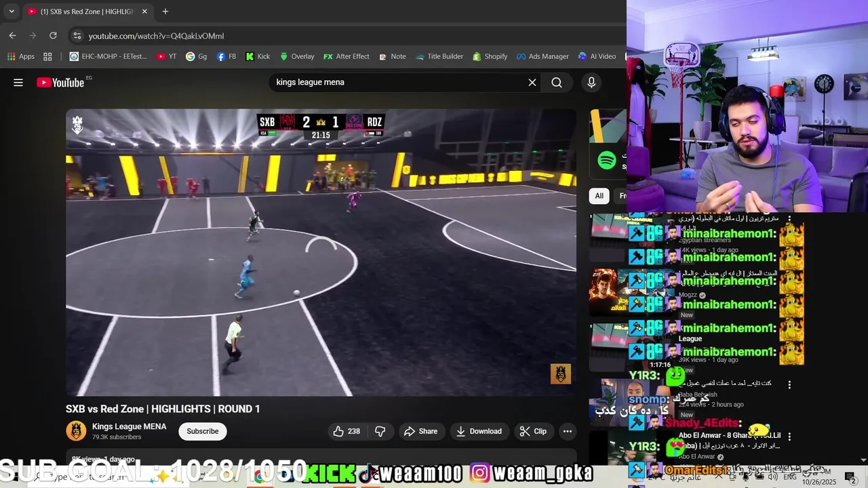Click the browser forward arrow

pyautogui.click(x=33, y=35)
